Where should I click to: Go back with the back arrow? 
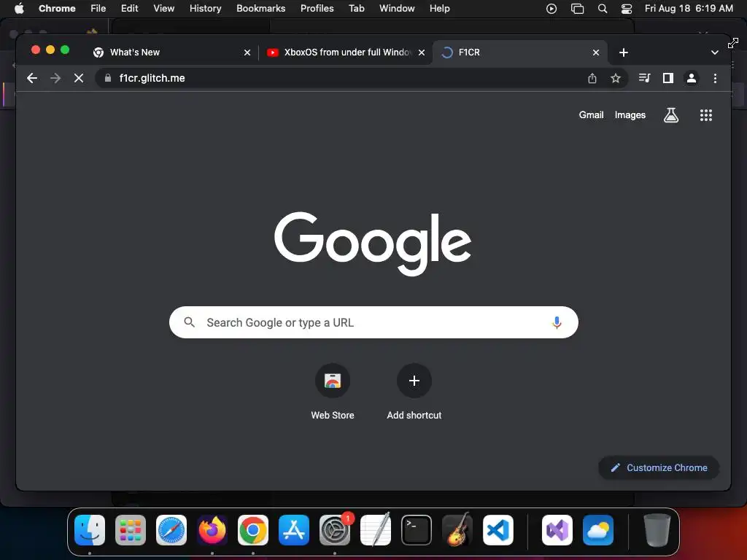click(32, 78)
